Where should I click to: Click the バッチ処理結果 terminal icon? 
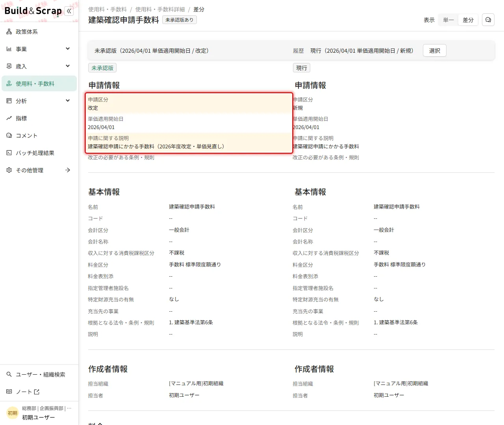tap(9, 153)
